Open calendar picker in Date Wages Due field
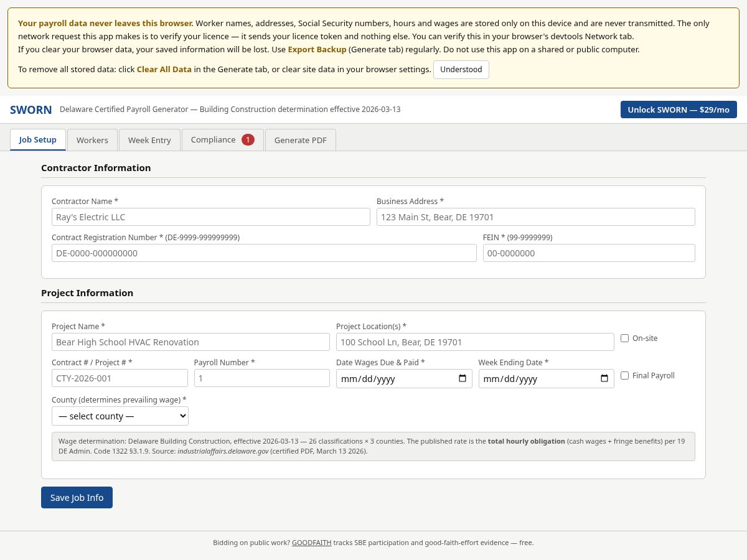This screenshot has height=560, width=747. coord(463,378)
